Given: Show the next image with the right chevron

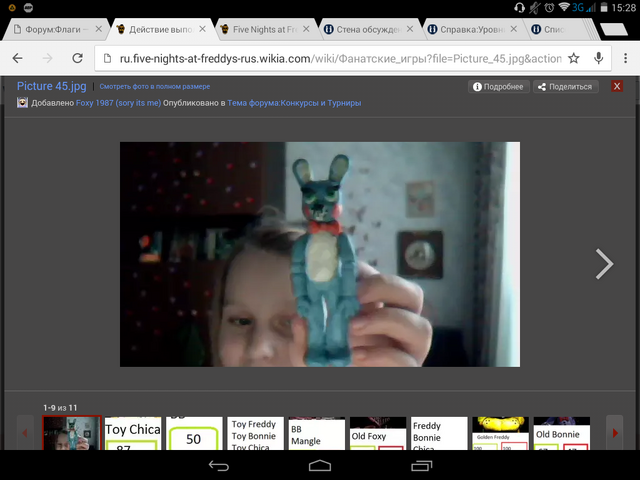Looking at the screenshot, I should [604, 264].
